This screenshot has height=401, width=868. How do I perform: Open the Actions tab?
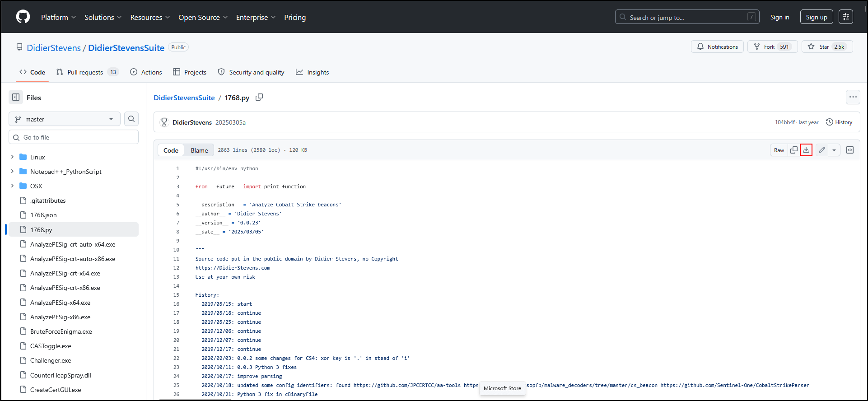pos(146,72)
